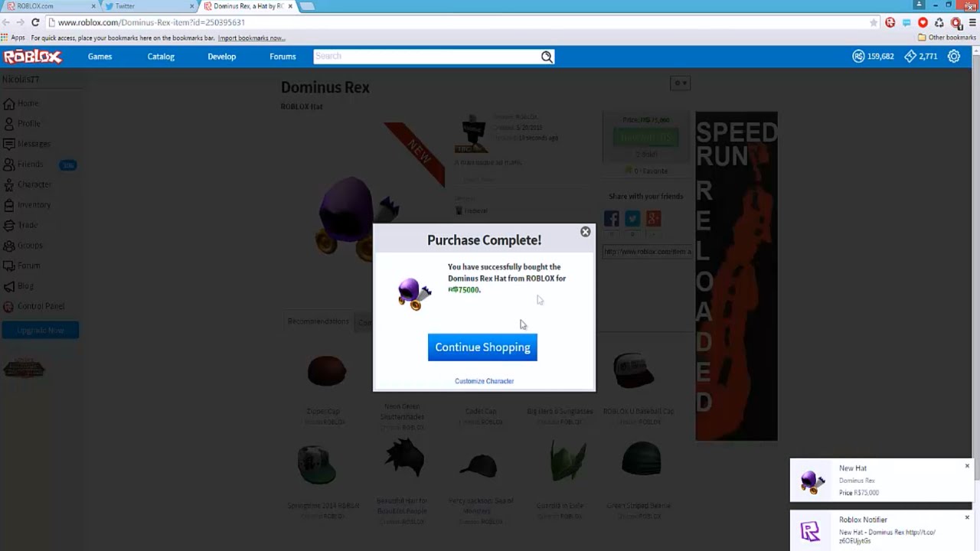Click the browser back arrow

(6, 23)
